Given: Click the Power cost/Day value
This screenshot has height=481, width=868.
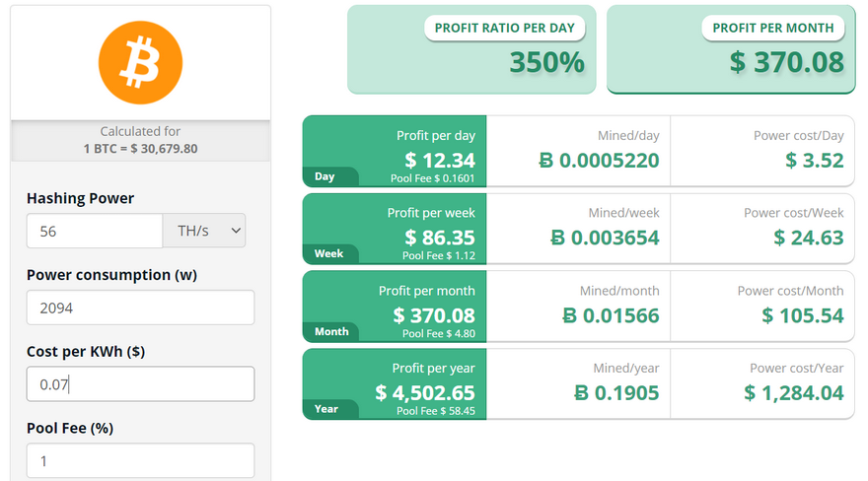Looking at the screenshot, I should [815, 160].
